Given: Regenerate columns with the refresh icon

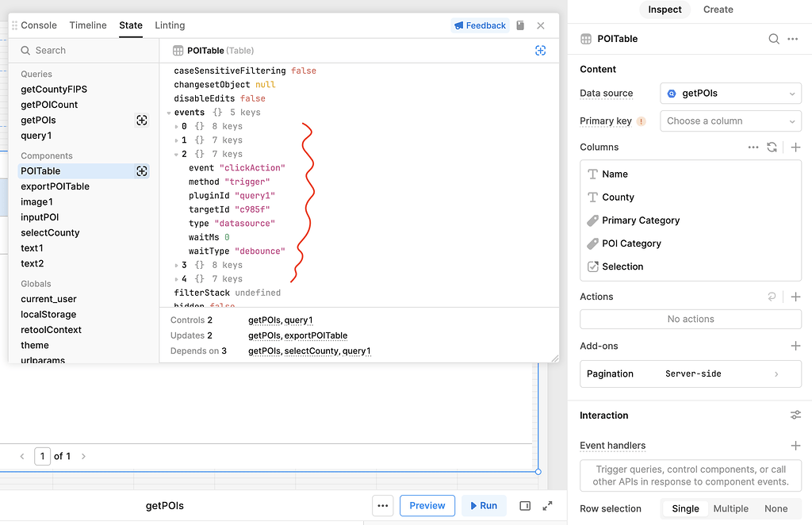Looking at the screenshot, I should (772, 147).
